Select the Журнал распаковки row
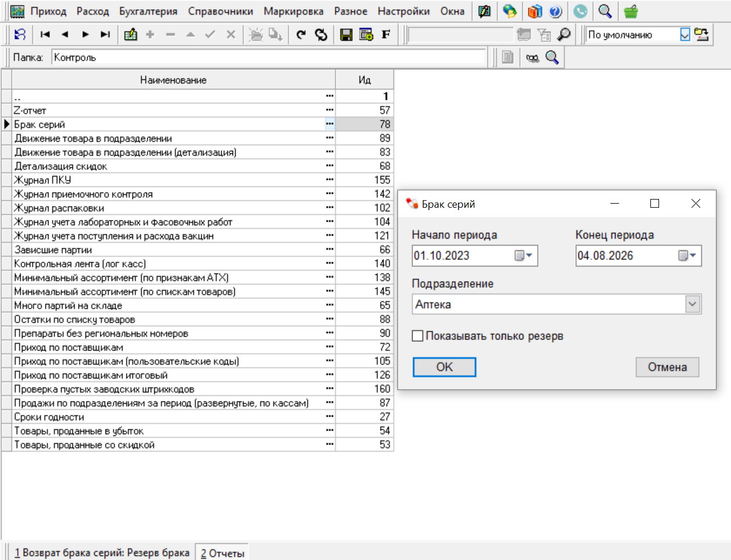The image size is (731, 560). [197, 208]
